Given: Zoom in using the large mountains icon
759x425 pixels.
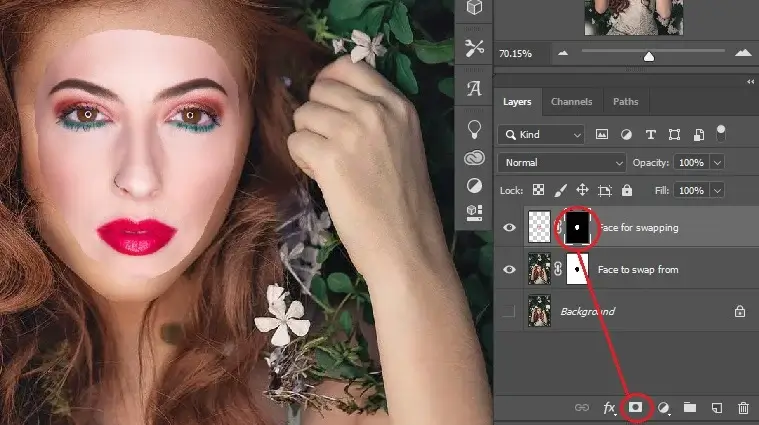Looking at the screenshot, I should (x=743, y=53).
